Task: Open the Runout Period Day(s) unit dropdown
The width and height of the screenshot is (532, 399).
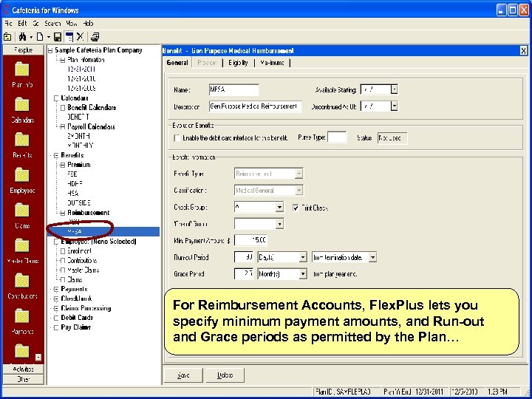Action: click(x=303, y=257)
